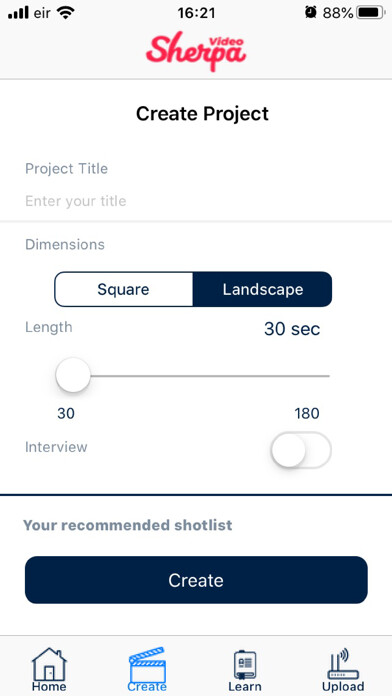Screen dimensions: 392x696
Task: Tap the alarm clock status icon
Action: tap(311, 12)
